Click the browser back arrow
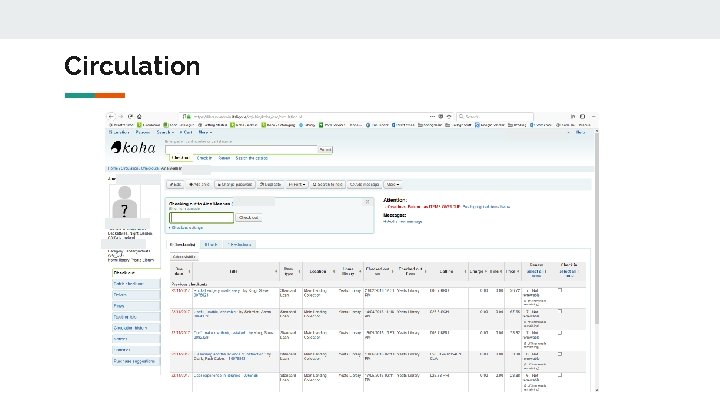The height and width of the screenshot is (405, 720). [x=111, y=117]
